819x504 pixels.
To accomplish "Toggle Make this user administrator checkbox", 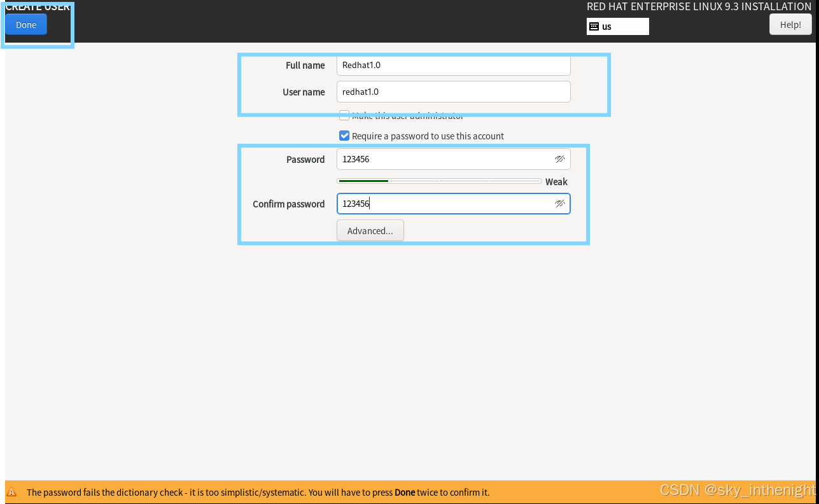I will pyautogui.click(x=344, y=116).
